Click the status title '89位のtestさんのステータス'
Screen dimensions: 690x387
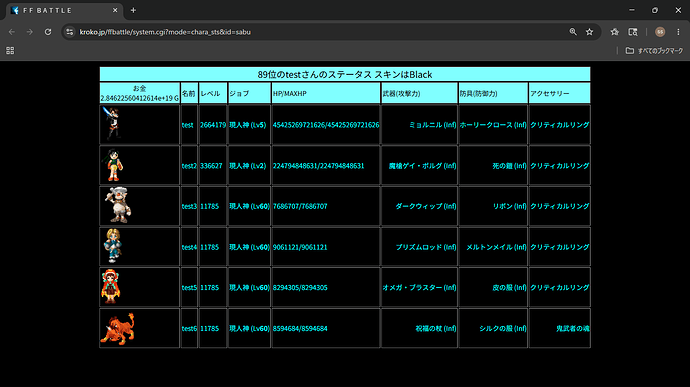315,74
